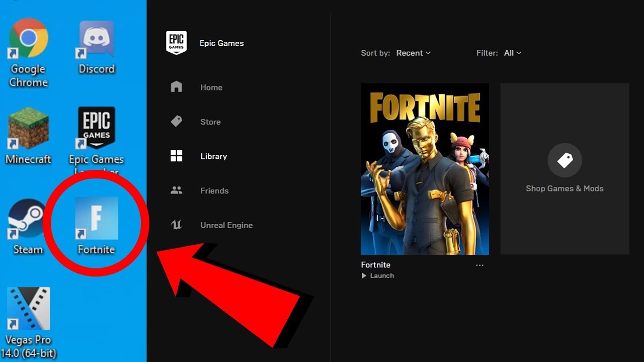Screen dimensions: 644x362
Task: Select the Vegas Pro 14.0 desktop icon
Action: click(x=29, y=308)
